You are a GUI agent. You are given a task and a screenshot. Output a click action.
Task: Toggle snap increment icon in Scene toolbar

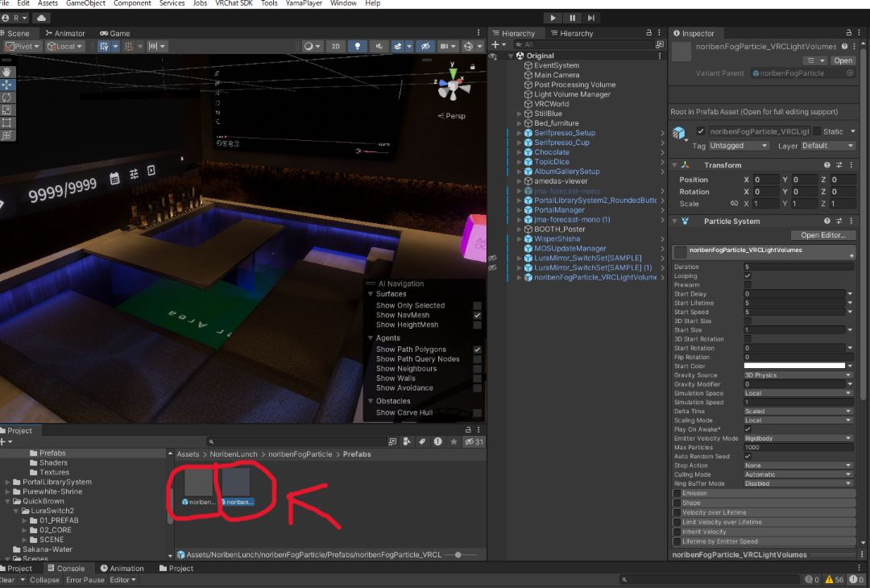[129, 47]
